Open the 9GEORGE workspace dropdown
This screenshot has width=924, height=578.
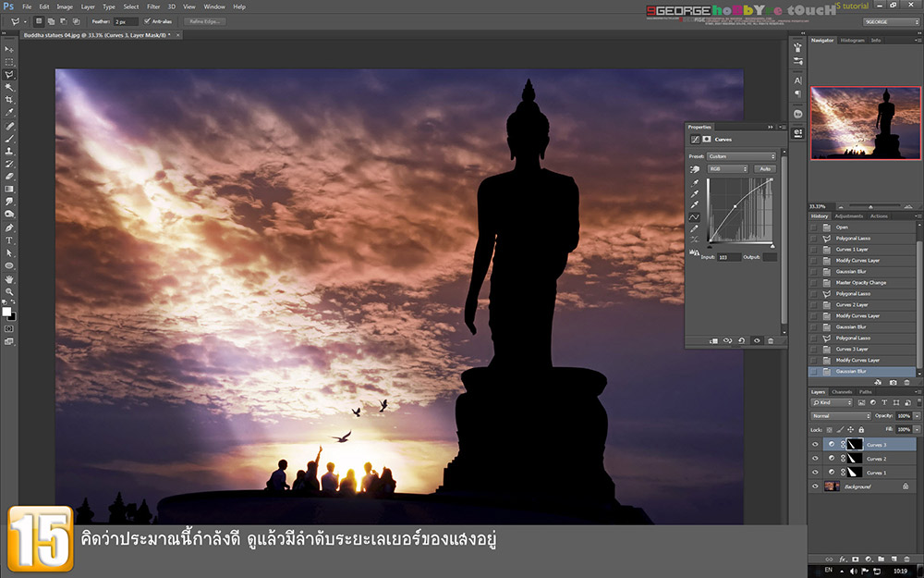[x=891, y=22]
